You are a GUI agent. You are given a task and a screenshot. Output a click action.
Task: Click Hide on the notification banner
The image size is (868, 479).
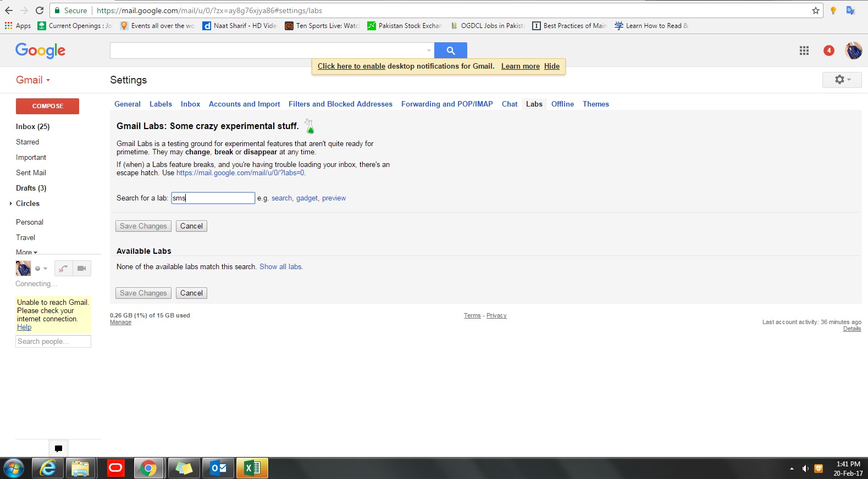[552, 66]
